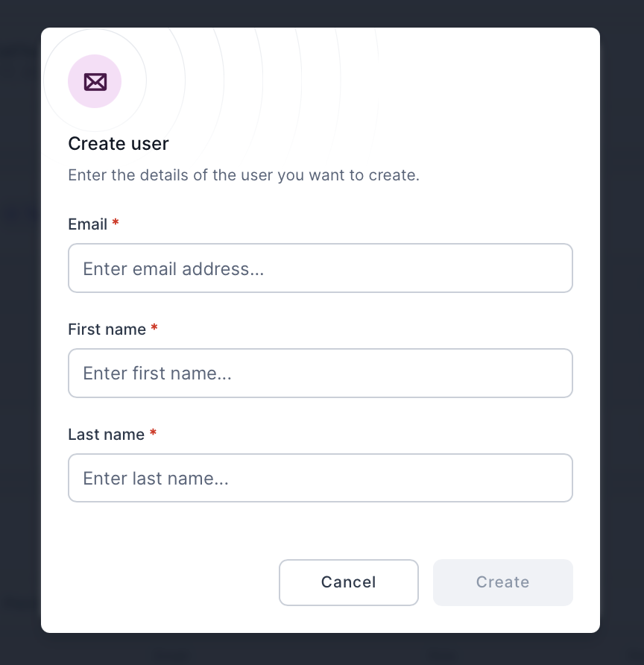Image resolution: width=644 pixels, height=665 pixels.
Task: Click the Enter first name field
Action: coord(321,373)
